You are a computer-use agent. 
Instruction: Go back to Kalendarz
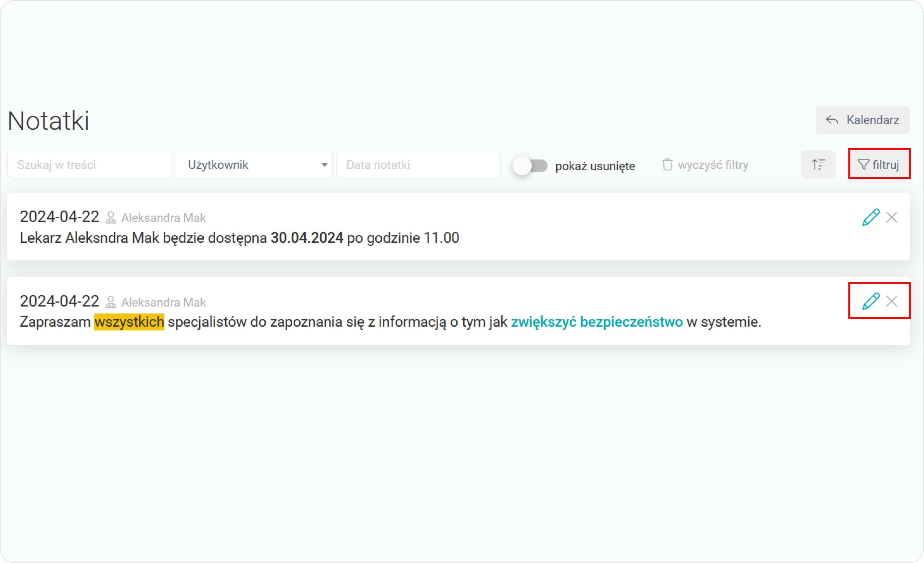pyautogui.click(x=862, y=120)
